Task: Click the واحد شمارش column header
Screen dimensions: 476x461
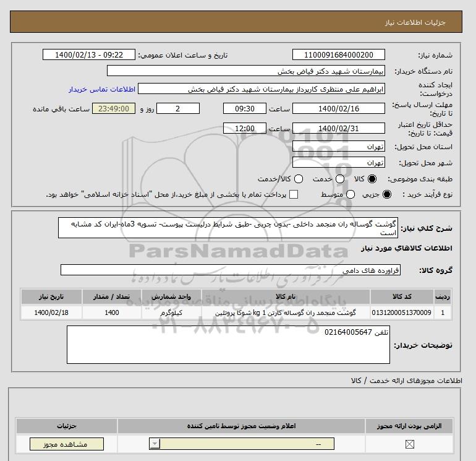Action: [x=171, y=296]
